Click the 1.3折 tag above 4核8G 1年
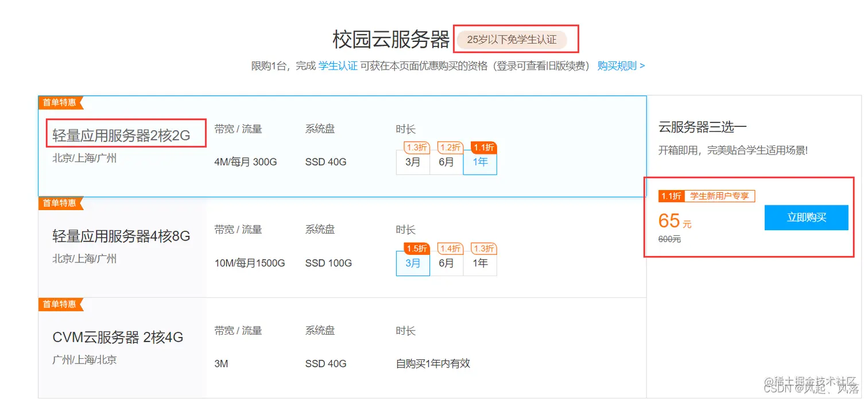This screenshot has width=868, height=399. 484,249
